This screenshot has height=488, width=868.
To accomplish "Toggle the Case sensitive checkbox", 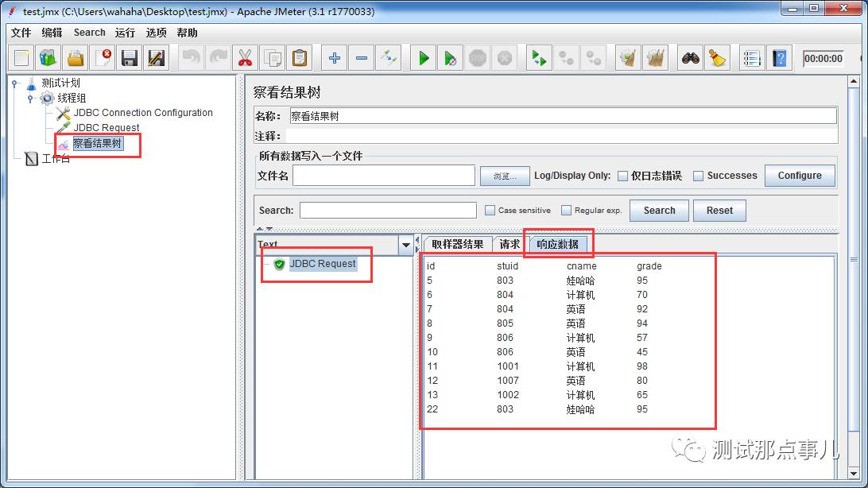I will click(490, 211).
